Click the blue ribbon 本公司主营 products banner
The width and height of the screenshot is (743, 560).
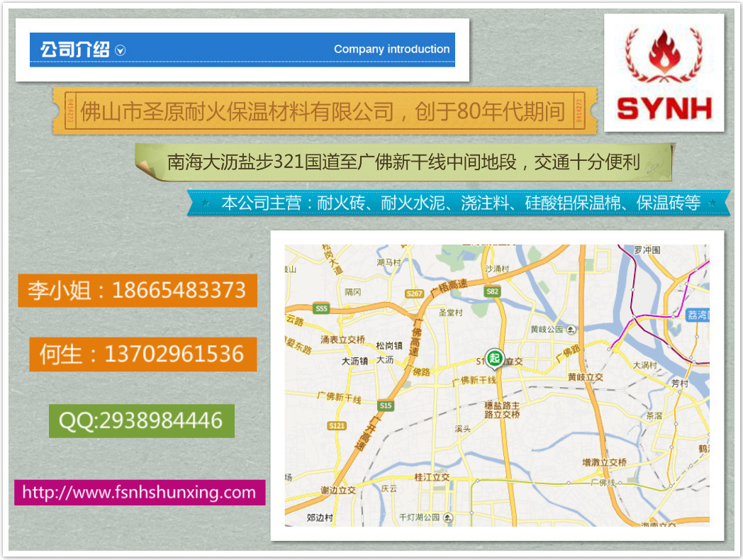click(461, 203)
